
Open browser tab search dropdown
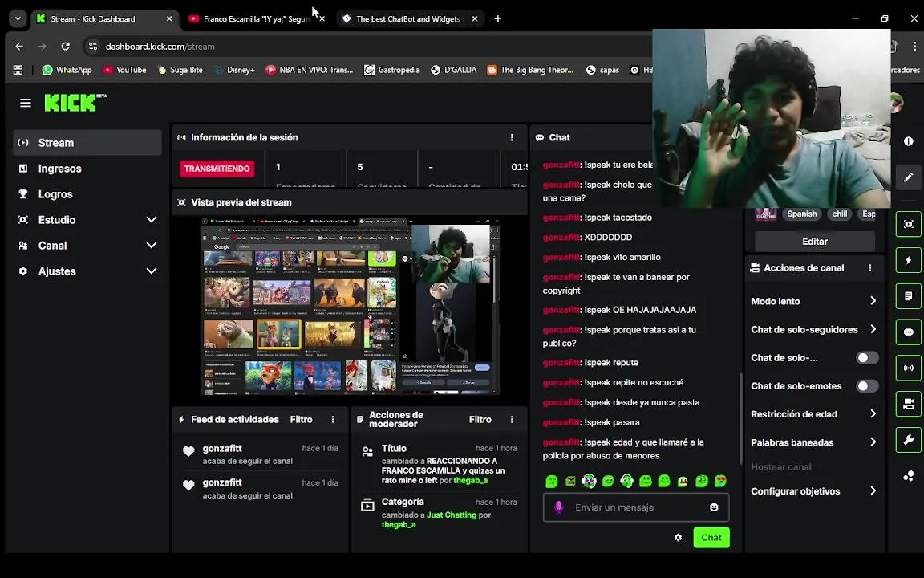pyautogui.click(x=18, y=19)
